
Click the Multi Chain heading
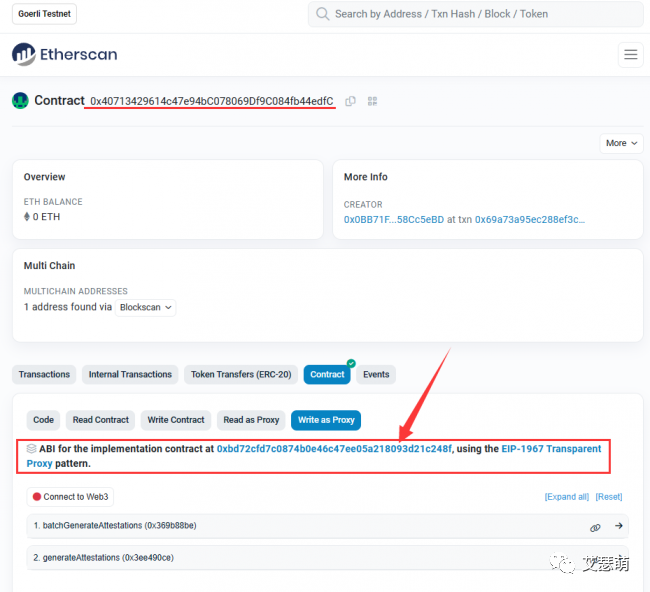click(x=49, y=266)
